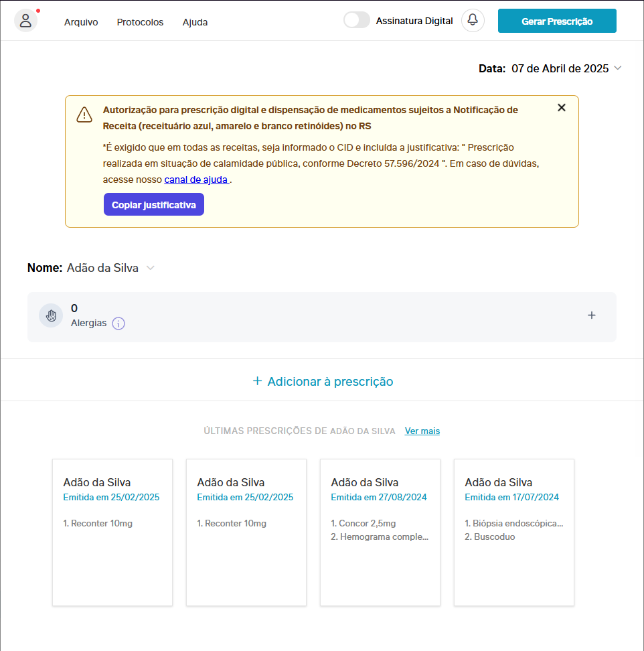The height and width of the screenshot is (651, 644).
Task: Close the yellow authorization warning banner
Action: pos(561,108)
